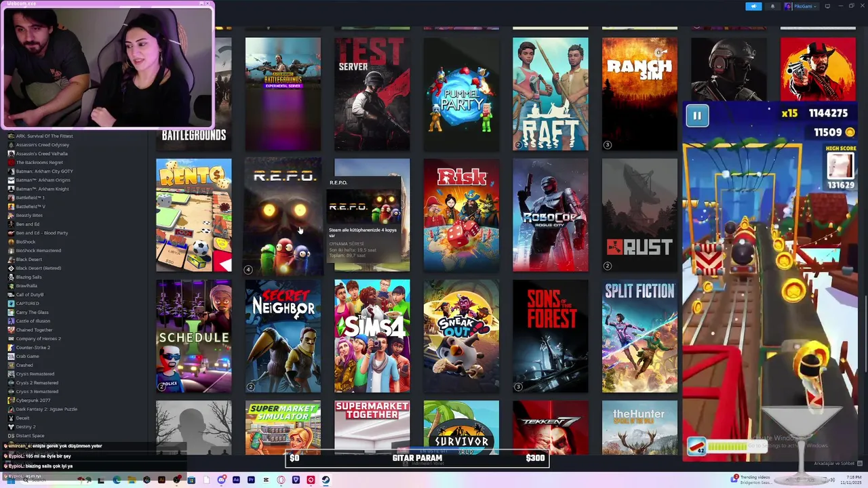Click the blue announcements megaphone button
The image size is (868, 488).
(x=754, y=6)
